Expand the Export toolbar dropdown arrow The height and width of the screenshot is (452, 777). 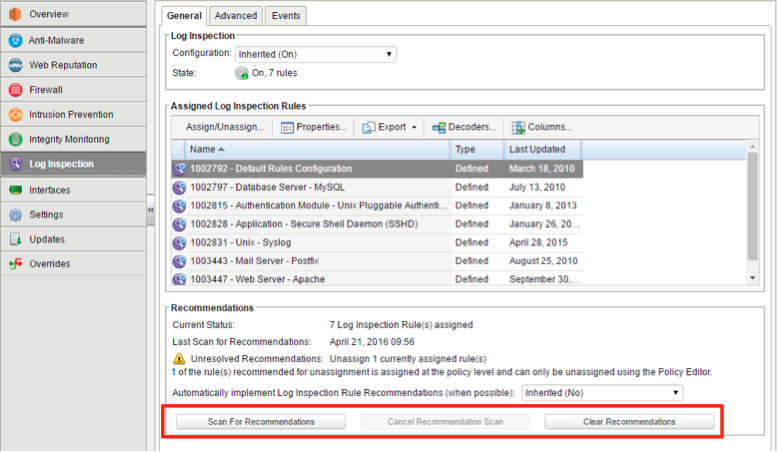413,128
